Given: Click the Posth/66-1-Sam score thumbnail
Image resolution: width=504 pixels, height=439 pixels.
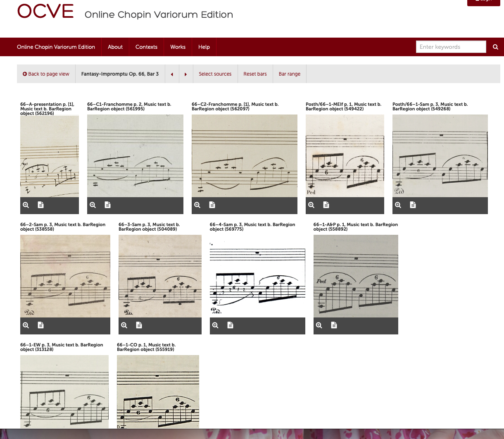Looking at the screenshot, I should 440,156.
